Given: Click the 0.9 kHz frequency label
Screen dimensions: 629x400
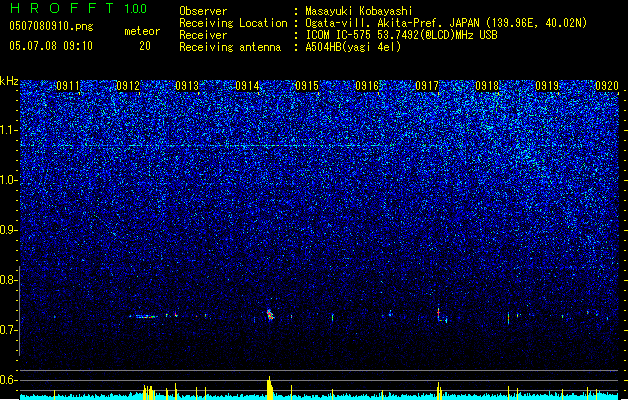Looking at the screenshot, I should pos(9,230).
